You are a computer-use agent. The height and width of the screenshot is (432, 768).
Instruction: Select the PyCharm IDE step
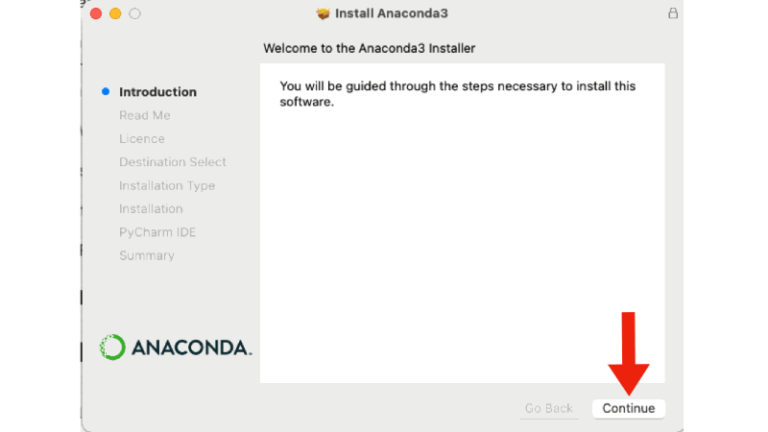pyautogui.click(x=158, y=232)
